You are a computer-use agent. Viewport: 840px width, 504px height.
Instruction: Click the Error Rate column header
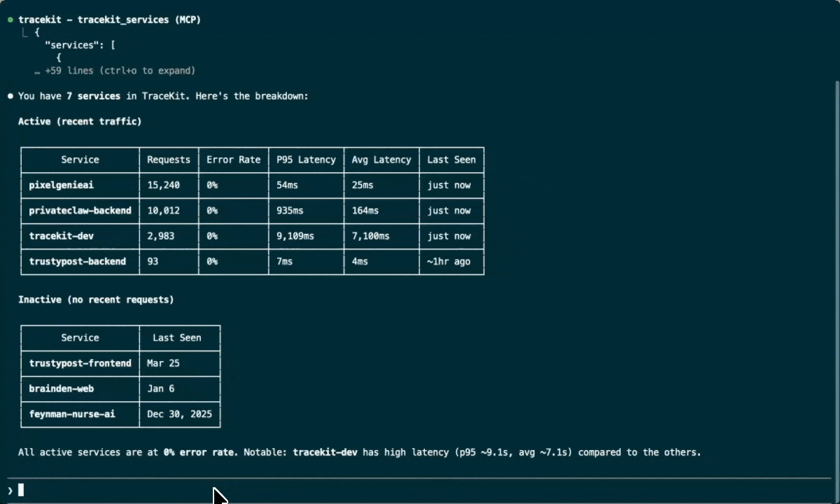coord(233,160)
